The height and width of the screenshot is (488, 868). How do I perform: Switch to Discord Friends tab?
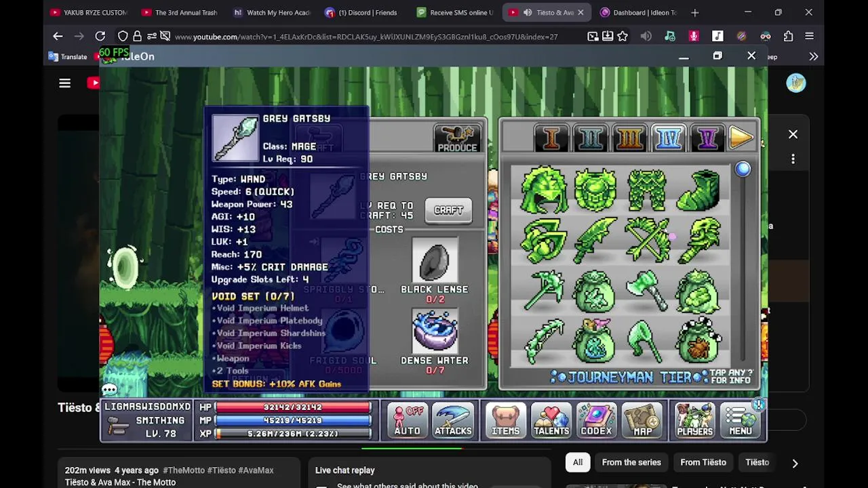(x=363, y=12)
